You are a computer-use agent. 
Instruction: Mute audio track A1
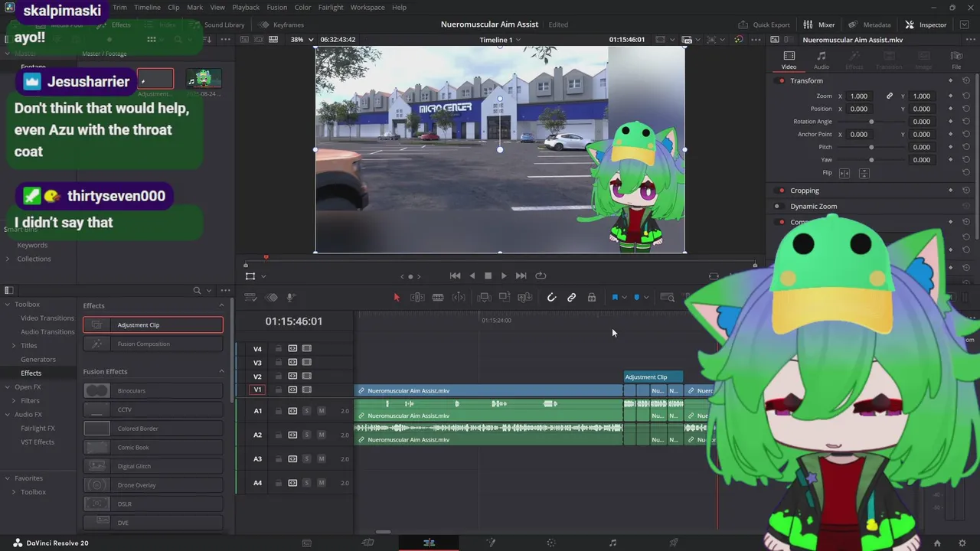point(322,411)
